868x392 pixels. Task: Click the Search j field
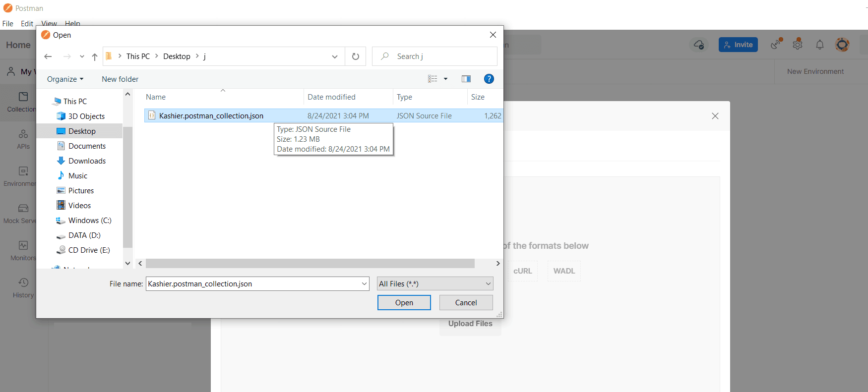(434, 56)
